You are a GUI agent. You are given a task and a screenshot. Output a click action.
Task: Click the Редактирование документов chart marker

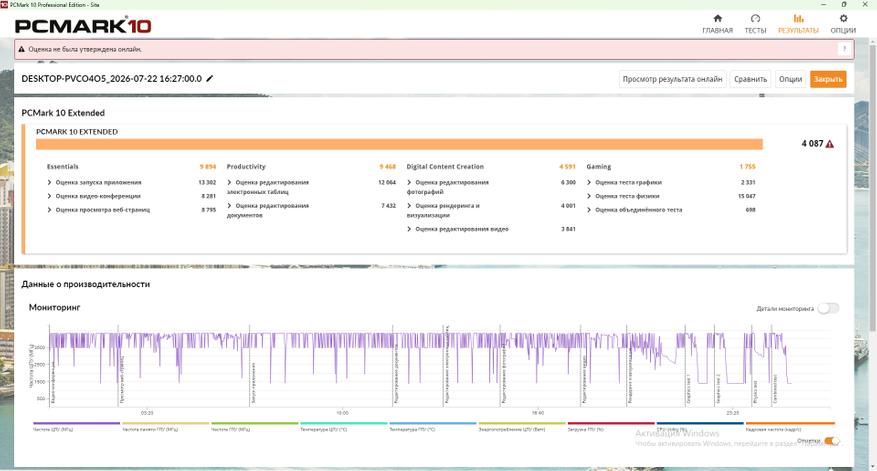[x=396, y=374]
